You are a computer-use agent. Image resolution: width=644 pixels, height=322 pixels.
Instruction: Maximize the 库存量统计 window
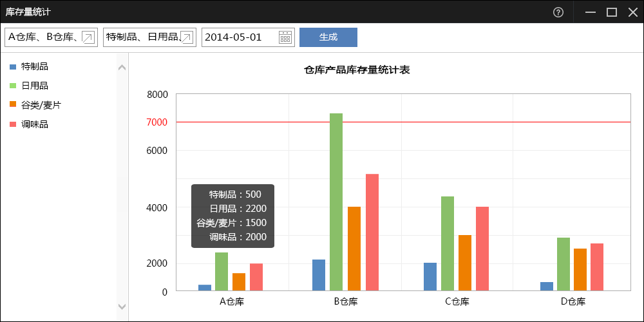click(612, 12)
